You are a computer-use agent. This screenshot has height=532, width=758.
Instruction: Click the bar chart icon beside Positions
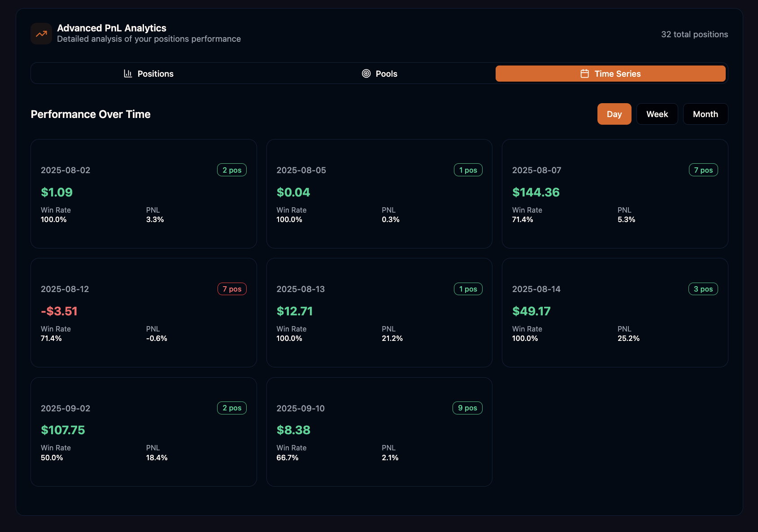[x=128, y=73]
